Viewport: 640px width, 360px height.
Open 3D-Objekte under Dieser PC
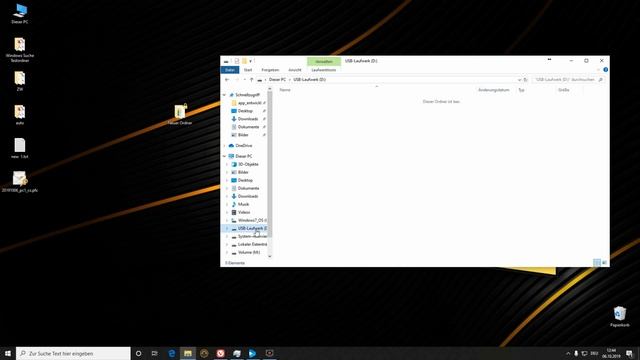coord(248,164)
